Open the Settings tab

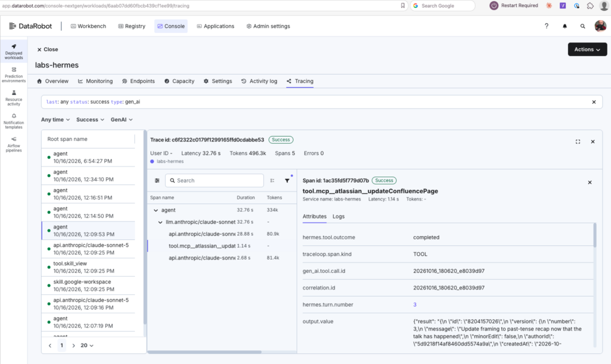click(x=218, y=81)
